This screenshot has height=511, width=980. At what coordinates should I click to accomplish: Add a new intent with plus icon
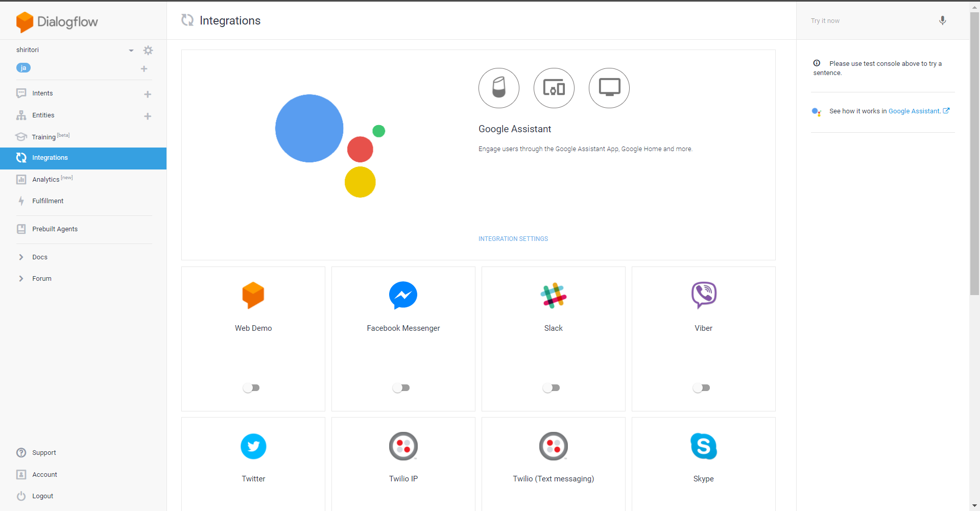point(148,94)
